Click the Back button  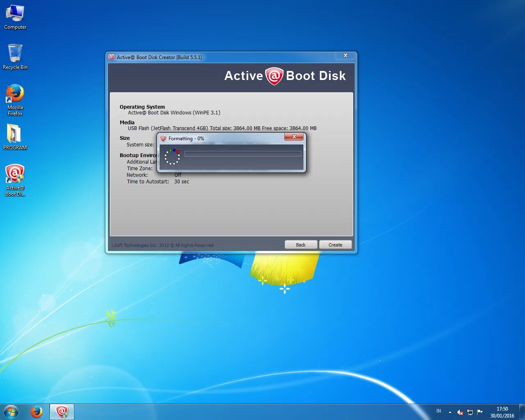coord(301,245)
